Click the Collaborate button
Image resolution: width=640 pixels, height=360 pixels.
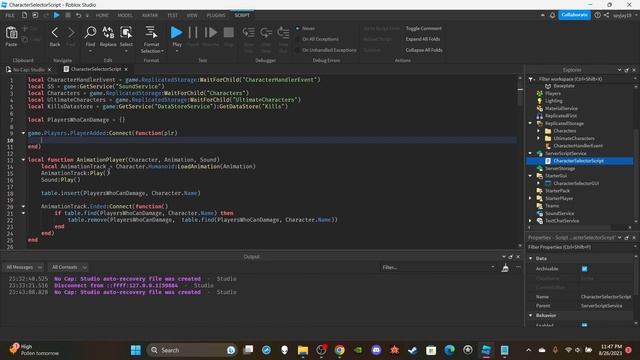(x=574, y=15)
